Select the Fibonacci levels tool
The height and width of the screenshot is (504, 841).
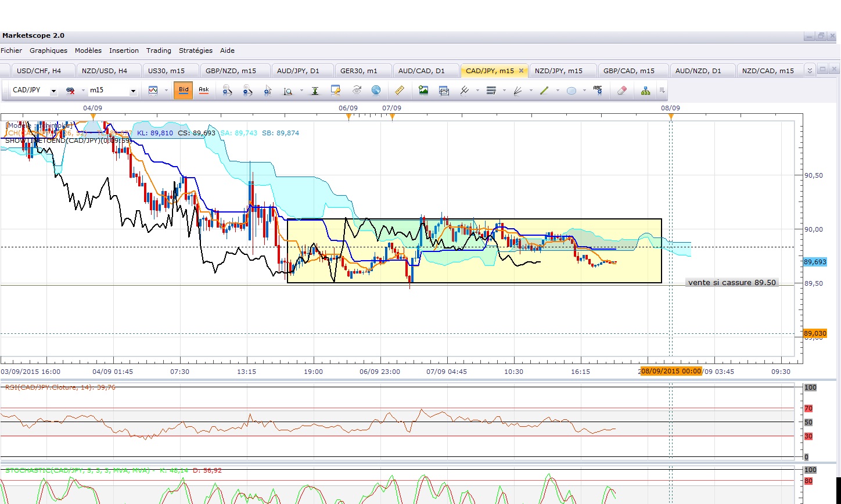coord(491,91)
